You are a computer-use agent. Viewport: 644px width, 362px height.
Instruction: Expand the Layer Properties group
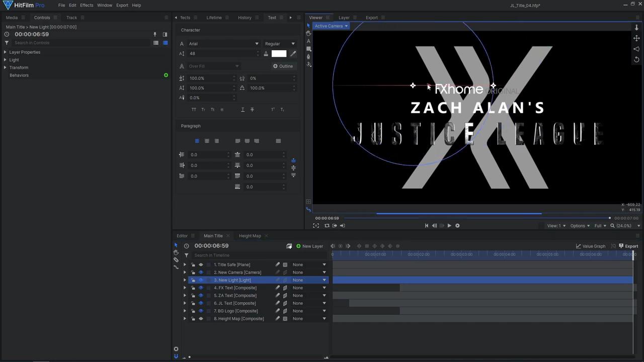click(x=5, y=52)
